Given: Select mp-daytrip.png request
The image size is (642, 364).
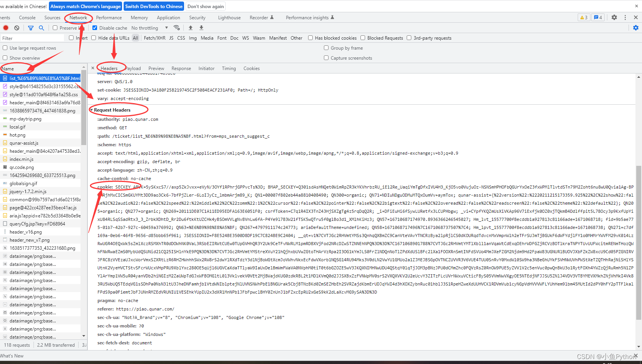Looking at the screenshot, I should [x=41, y=119].
